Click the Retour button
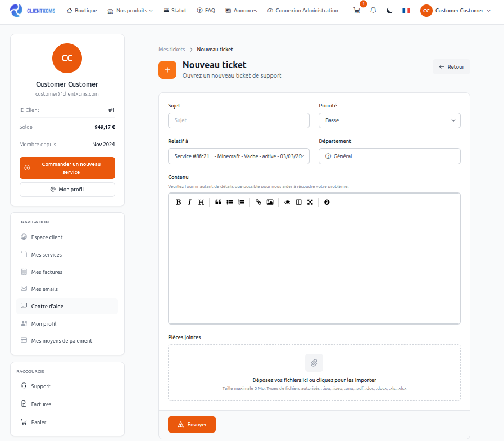 [x=451, y=66]
